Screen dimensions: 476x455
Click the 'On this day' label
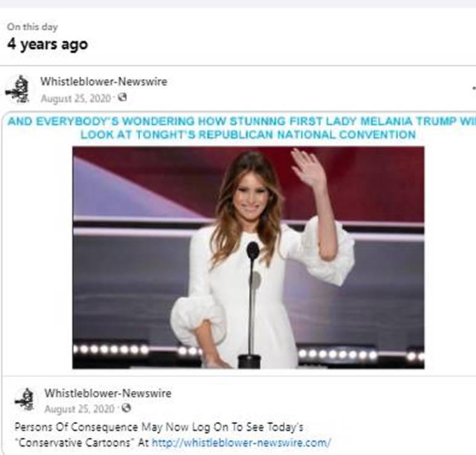[x=32, y=27]
